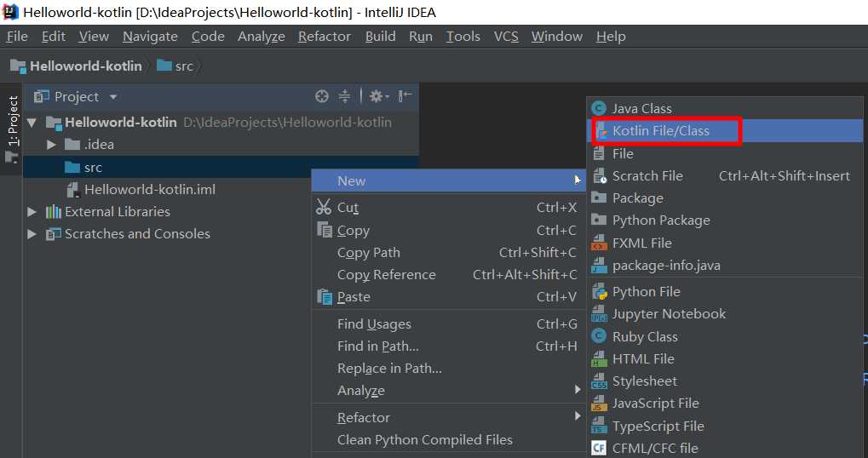Click the hide Project panel icon
This screenshot has height=458, width=868.
pos(405,96)
